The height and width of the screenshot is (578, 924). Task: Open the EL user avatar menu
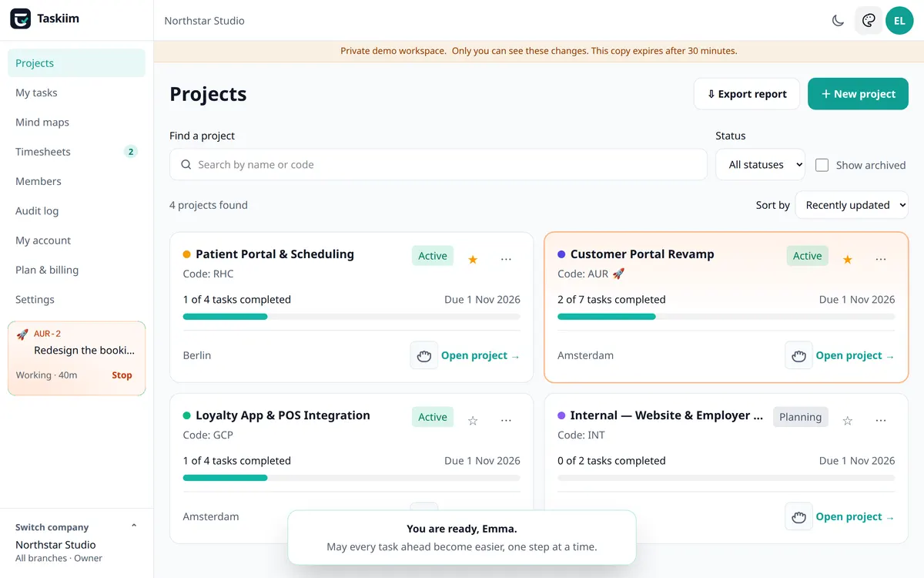tap(899, 21)
